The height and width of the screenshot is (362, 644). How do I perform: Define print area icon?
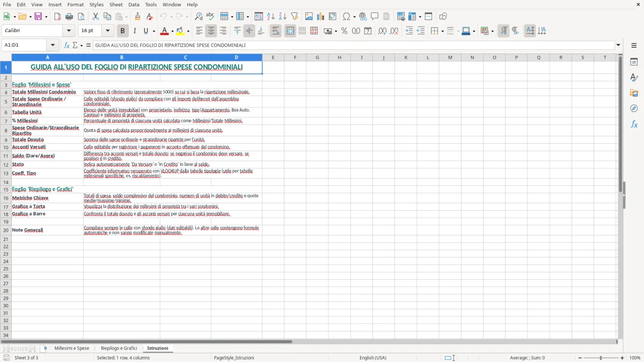(401, 17)
